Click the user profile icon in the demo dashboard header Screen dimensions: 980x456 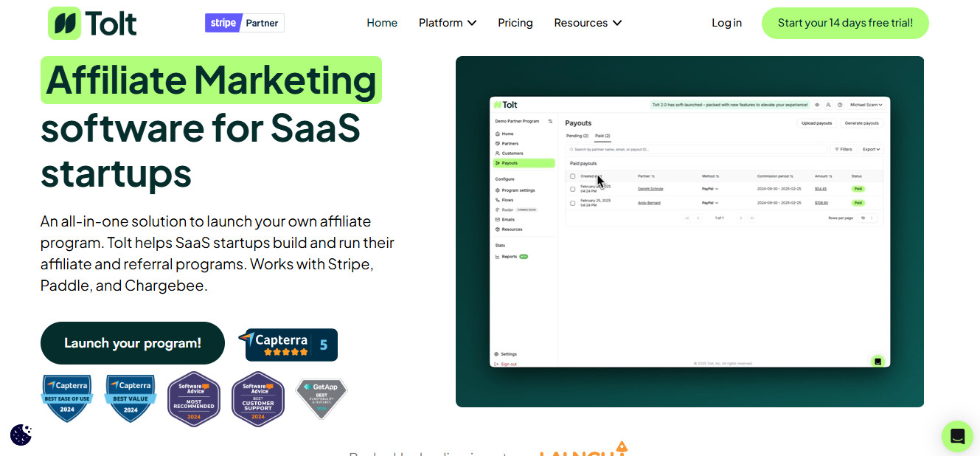(x=828, y=105)
